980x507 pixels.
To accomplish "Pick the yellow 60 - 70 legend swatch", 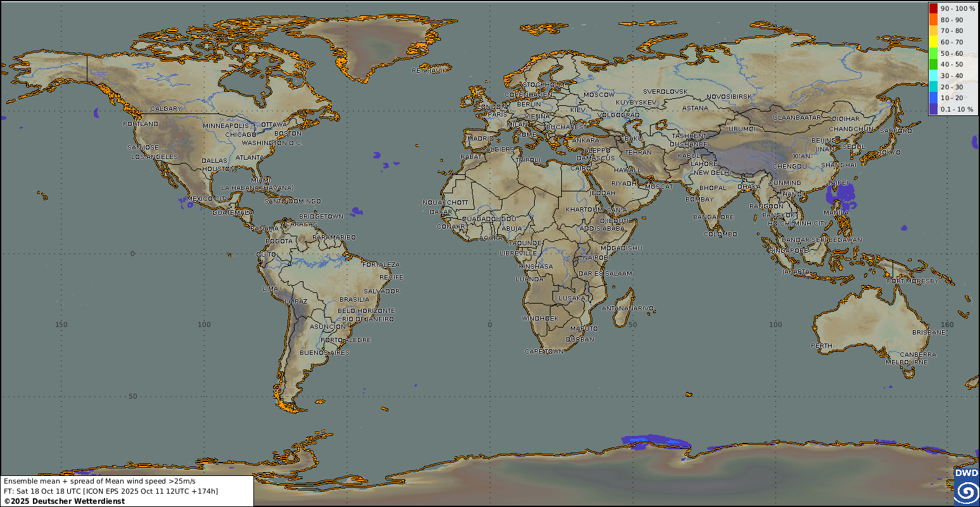I will coord(933,42).
